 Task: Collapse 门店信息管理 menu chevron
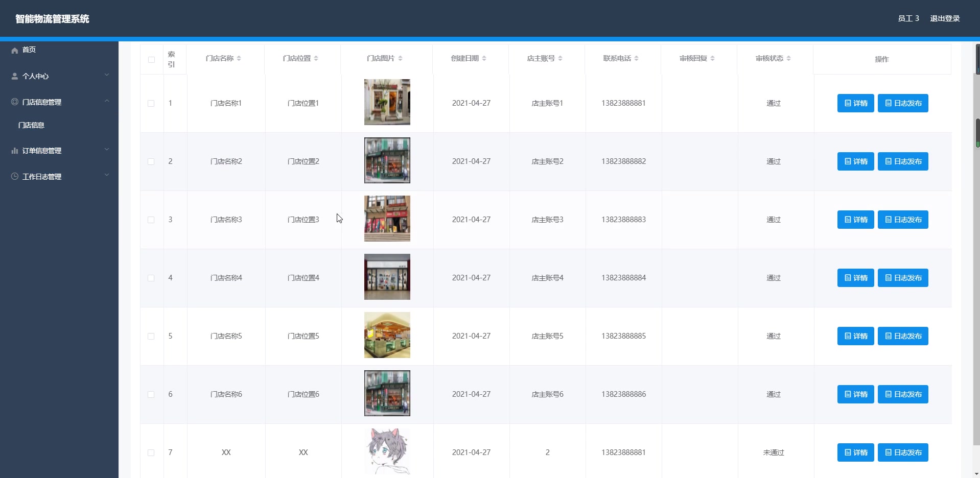107,101
